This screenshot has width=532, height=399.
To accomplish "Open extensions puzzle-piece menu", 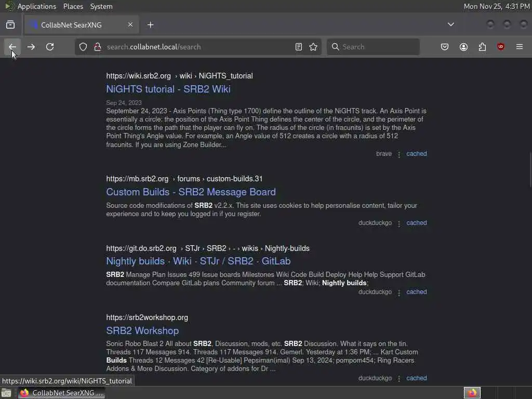I will point(482,47).
